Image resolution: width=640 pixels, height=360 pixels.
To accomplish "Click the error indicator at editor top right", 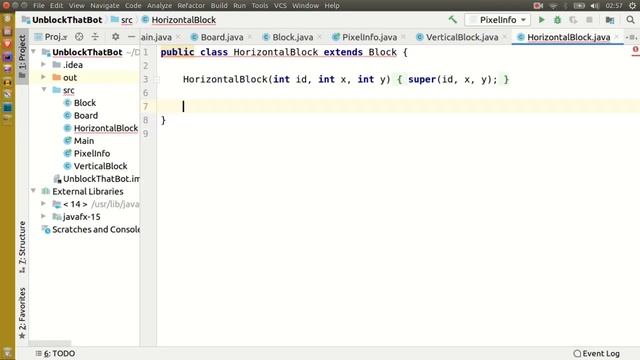I will point(636,50).
